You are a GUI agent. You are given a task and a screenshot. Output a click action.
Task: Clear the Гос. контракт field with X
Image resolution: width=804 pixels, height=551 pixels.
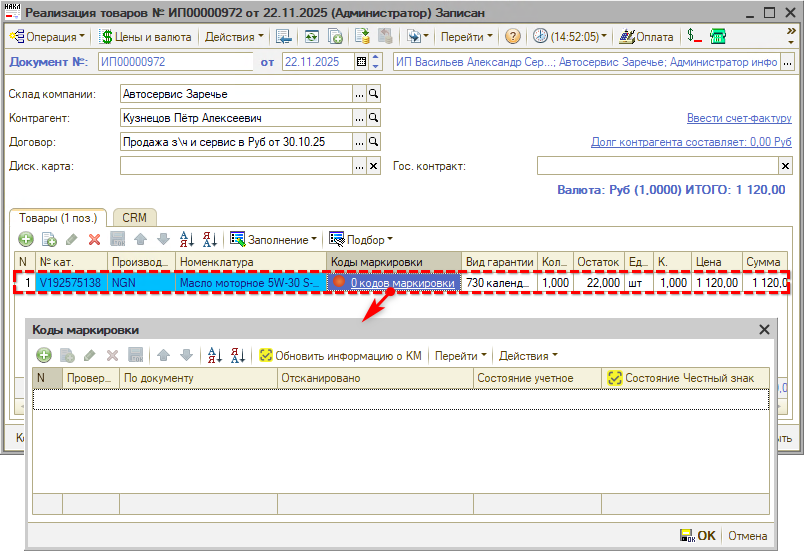tap(785, 166)
